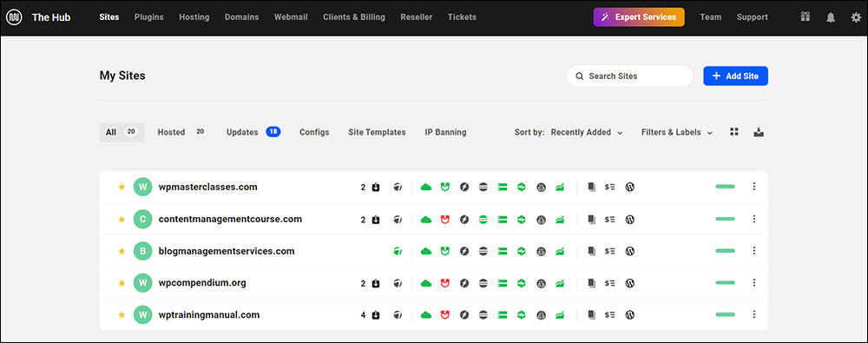Open the uptime pulse icon for blogmanagementservices.com
The image size is (868, 343).
click(x=521, y=251)
